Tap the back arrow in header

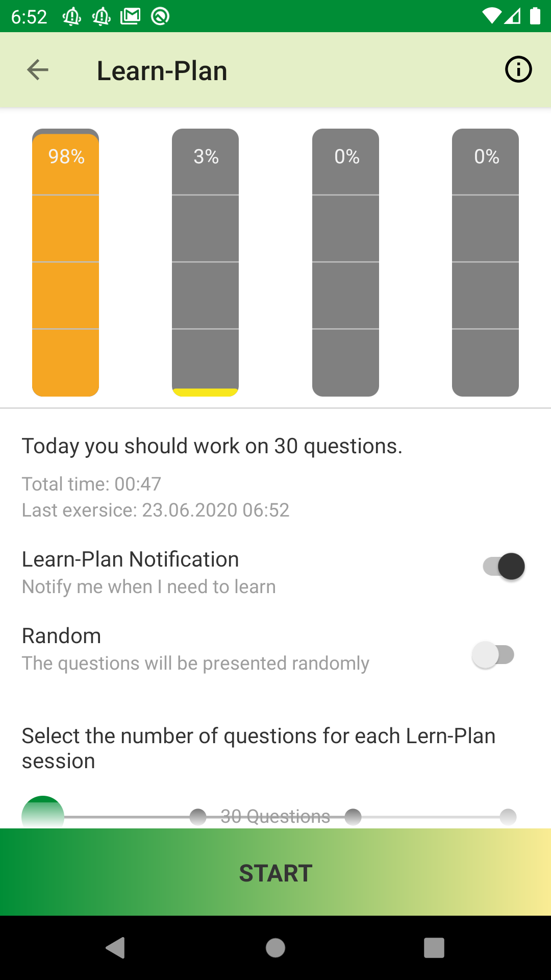[38, 70]
